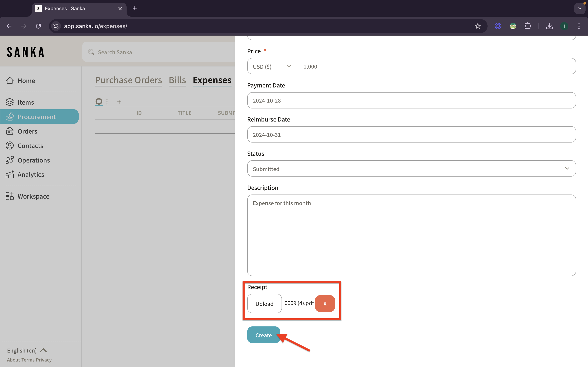Open Contacts via its person icon
This screenshot has width=588, height=367.
(10, 146)
